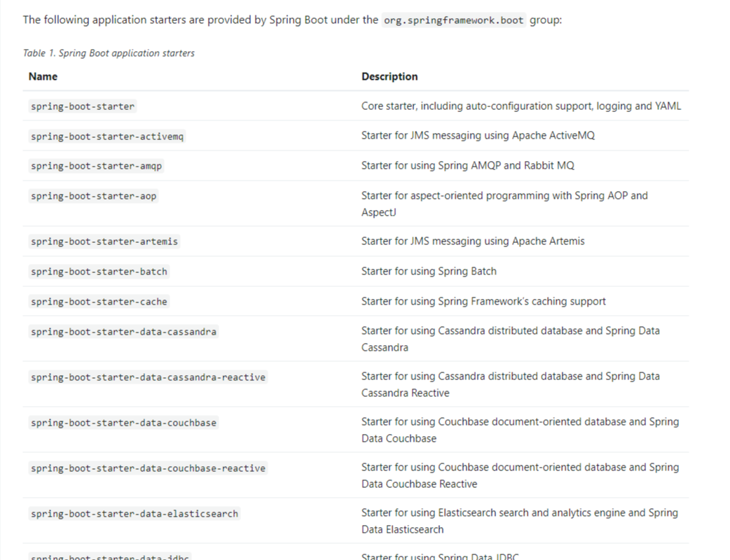This screenshot has height=560, width=730.
Task: Select the spring-boot-starter-data-elasticsearch cell
Action: [x=134, y=514]
